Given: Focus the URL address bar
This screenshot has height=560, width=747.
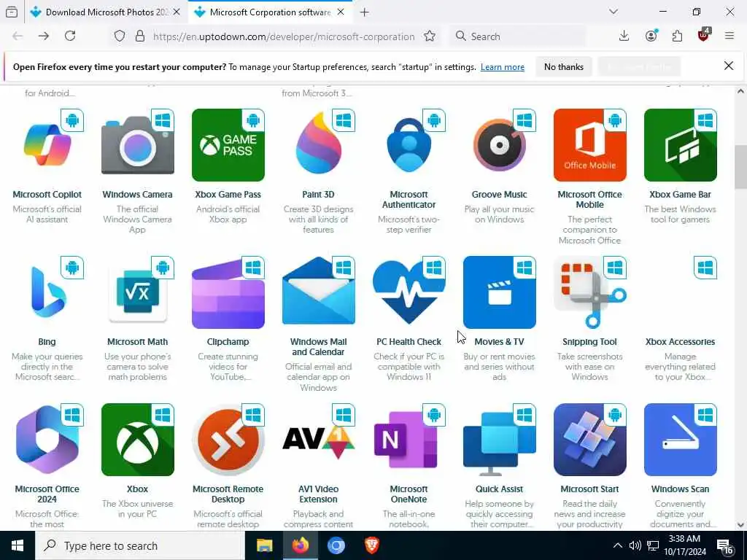Looking at the screenshot, I should [x=284, y=36].
